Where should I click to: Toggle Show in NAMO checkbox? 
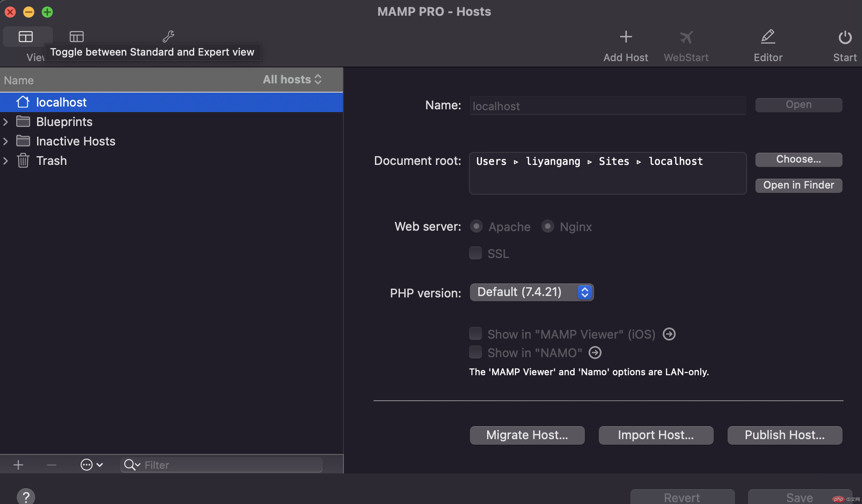point(475,352)
